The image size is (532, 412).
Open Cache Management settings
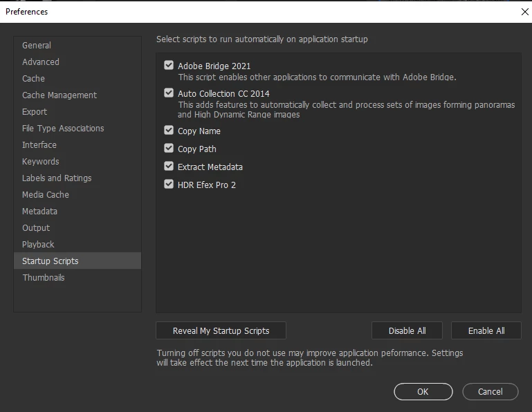(77, 95)
